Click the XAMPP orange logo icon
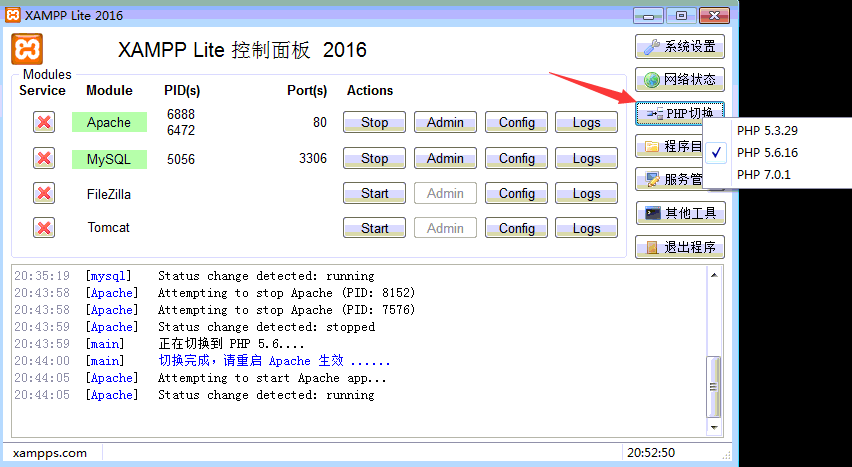The image size is (852, 467). pos(27,49)
